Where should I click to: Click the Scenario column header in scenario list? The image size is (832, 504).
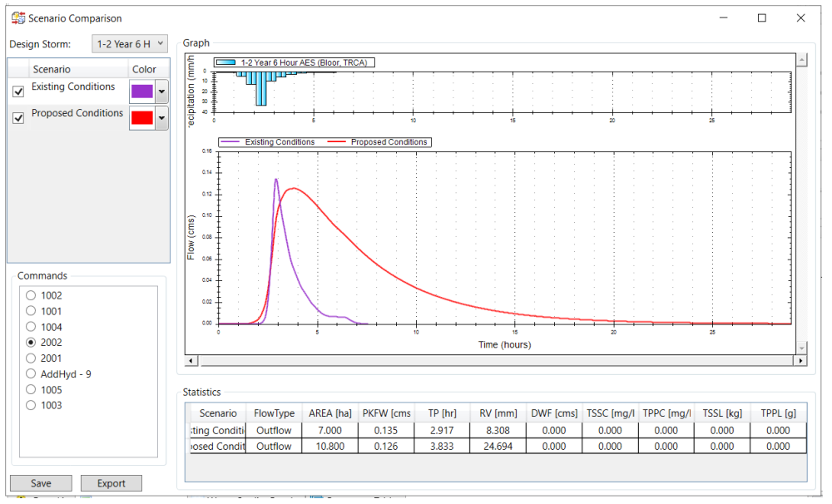tap(78, 69)
